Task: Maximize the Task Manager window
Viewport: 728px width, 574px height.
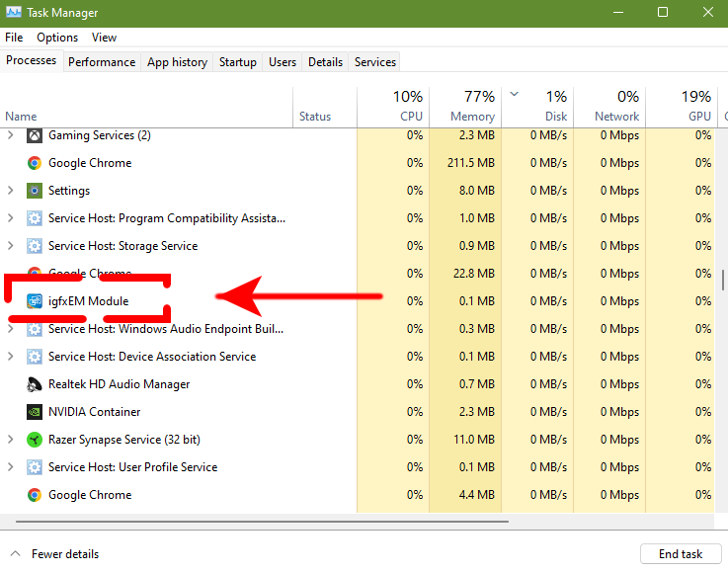Action: (x=663, y=13)
